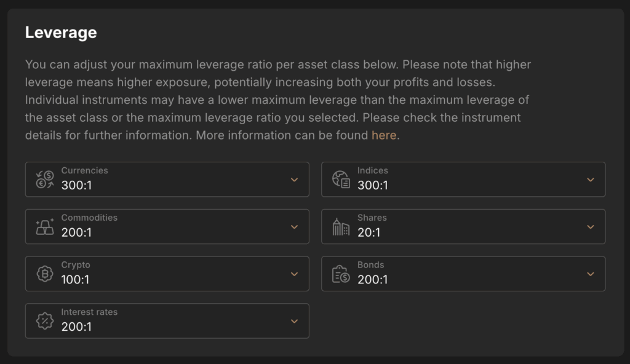The height and width of the screenshot is (364, 630).
Task: Open the Currencies leverage dropdown
Action: (295, 179)
